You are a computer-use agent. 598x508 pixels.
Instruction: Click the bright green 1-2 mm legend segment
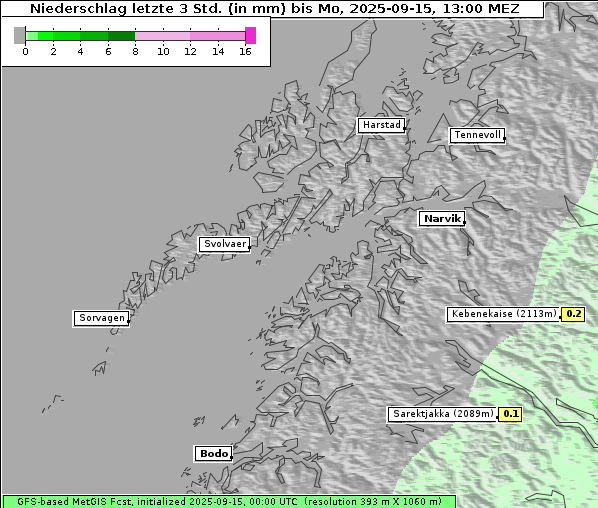(x=45, y=36)
